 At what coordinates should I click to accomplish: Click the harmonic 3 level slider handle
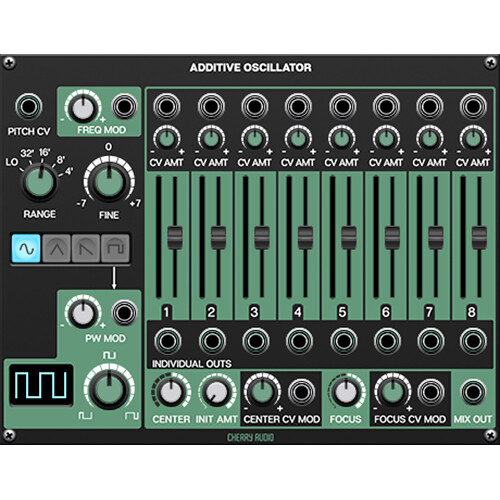[x=262, y=238]
